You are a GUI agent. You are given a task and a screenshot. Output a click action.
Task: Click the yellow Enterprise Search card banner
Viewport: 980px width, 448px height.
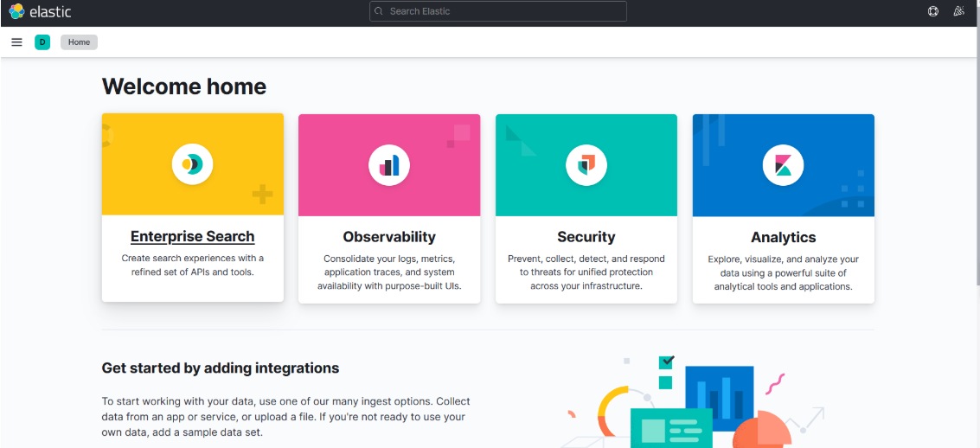tap(193, 164)
